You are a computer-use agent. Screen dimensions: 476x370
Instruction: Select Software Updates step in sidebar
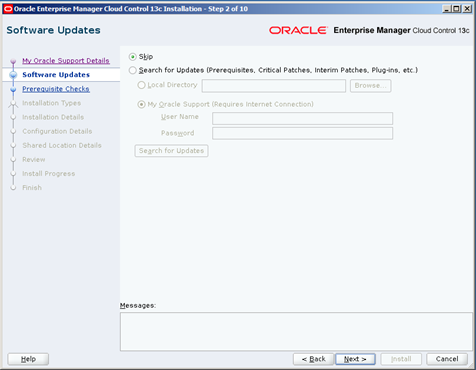56,75
